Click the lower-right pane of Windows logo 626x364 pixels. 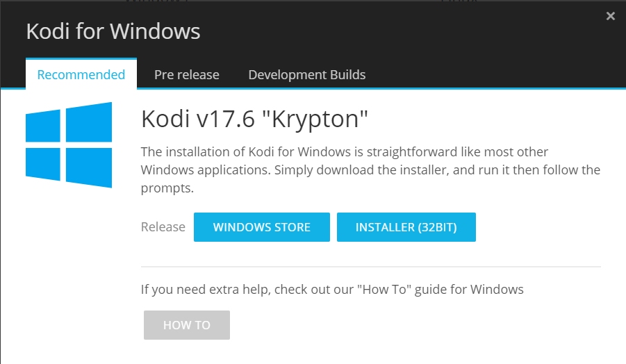(x=89, y=167)
